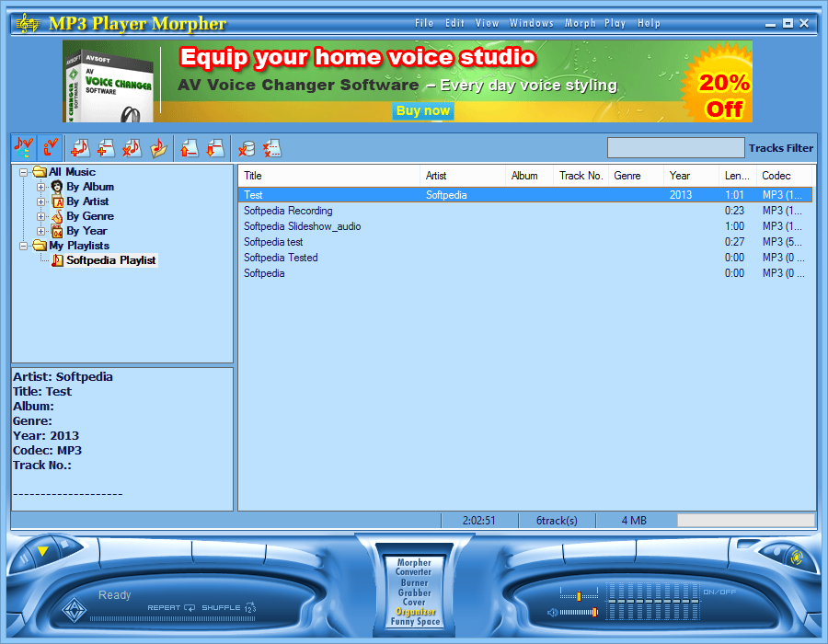Select the Softpedia Recording track
Viewport: 828px width, 644px height.
coord(525,211)
